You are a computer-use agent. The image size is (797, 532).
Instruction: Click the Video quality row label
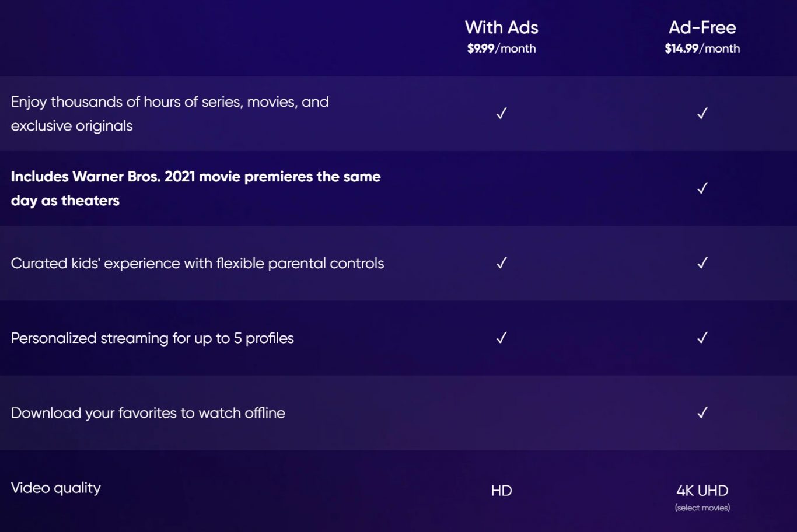[56, 488]
